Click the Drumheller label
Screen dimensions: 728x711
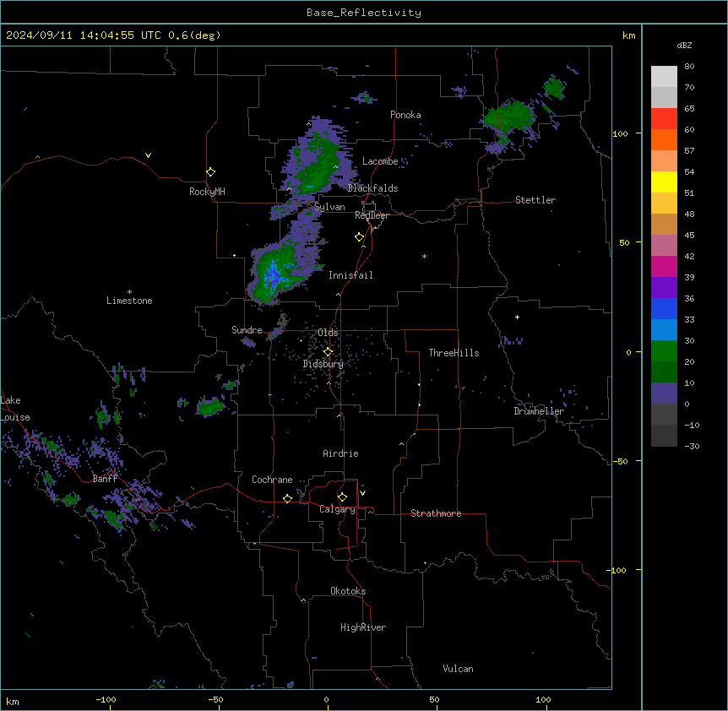539,411
